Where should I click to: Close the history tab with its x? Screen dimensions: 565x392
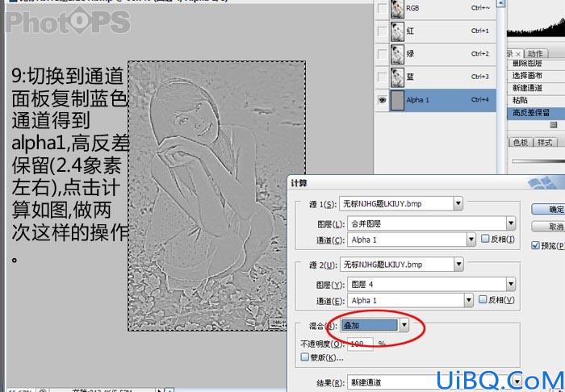[518, 54]
